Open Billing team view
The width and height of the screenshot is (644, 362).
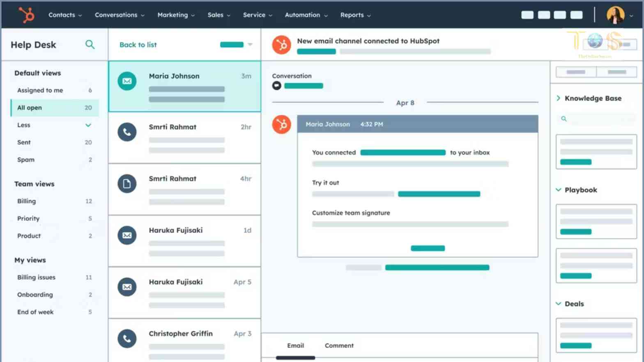click(x=55, y=201)
